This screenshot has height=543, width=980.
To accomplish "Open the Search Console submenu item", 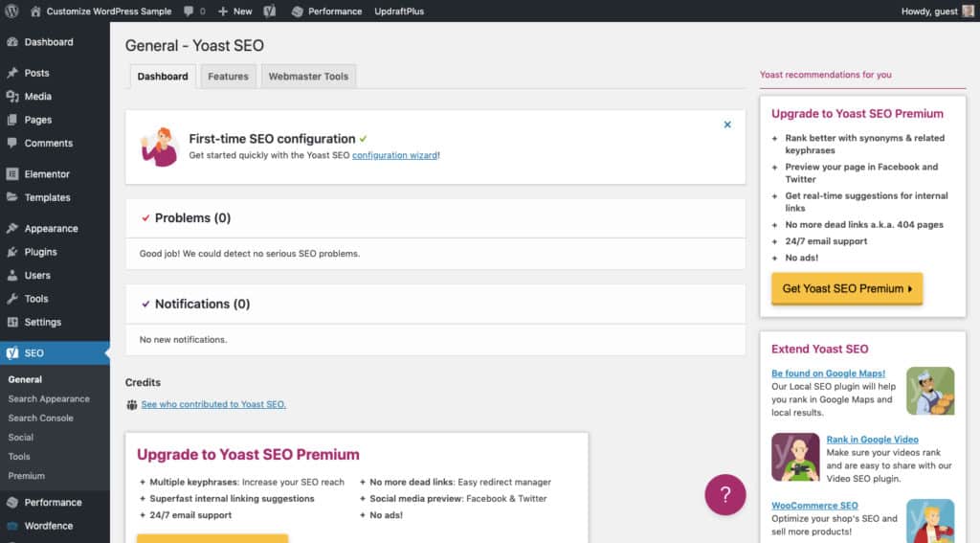I will pyautogui.click(x=40, y=418).
